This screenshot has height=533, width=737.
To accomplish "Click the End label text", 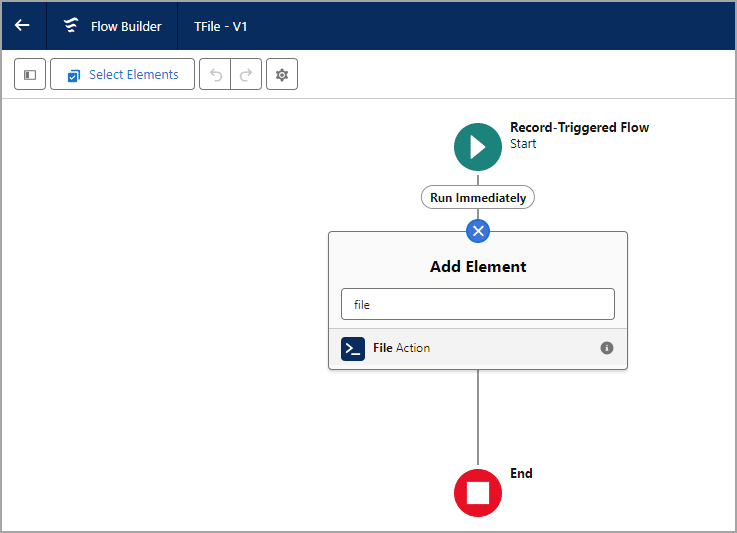I will tap(521, 473).
